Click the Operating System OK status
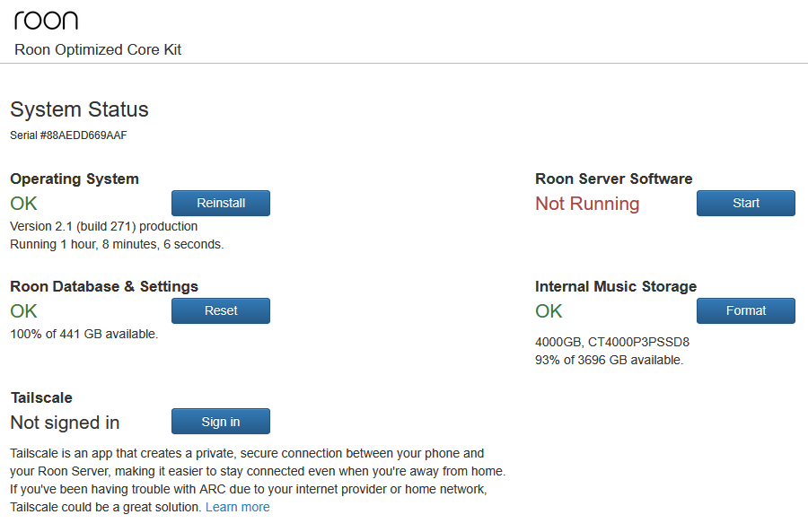 pos(23,204)
